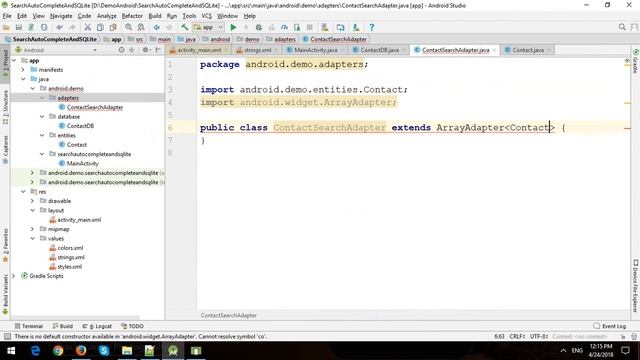This screenshot has height=360, width=640.
Task: Click the Sync Project with Gradle icon
Action: tap(340, 27)
